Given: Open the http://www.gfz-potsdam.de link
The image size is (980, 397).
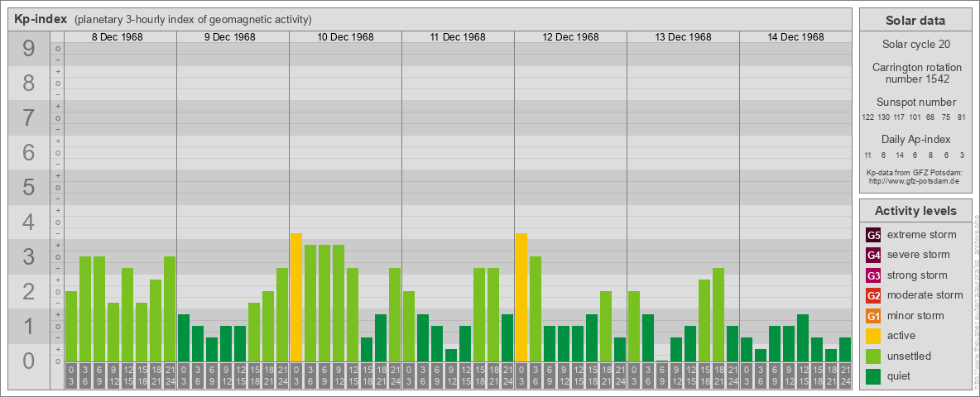Looking at the screenshot, I should point(915,180).
